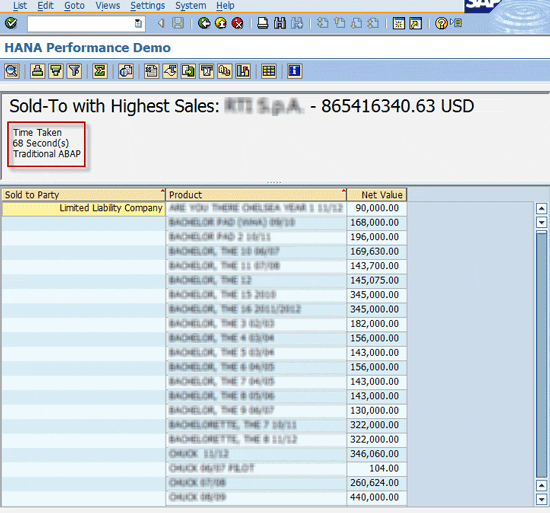Go to Next Page icon

click(356, 23)
